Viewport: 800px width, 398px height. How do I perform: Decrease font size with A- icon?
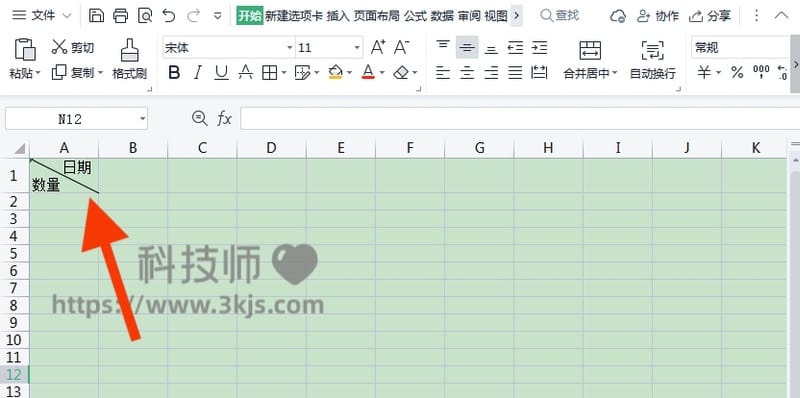[x=402, y=47]
